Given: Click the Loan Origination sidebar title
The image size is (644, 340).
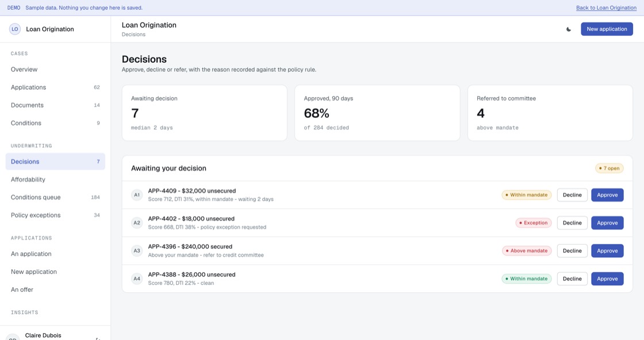Looking at the screenshot, I should [50, 29].
